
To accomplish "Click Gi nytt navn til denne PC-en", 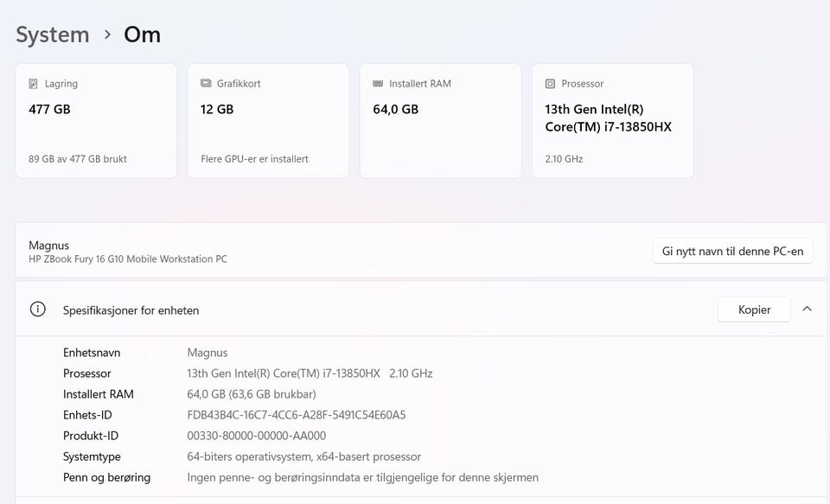I will 732,252.
